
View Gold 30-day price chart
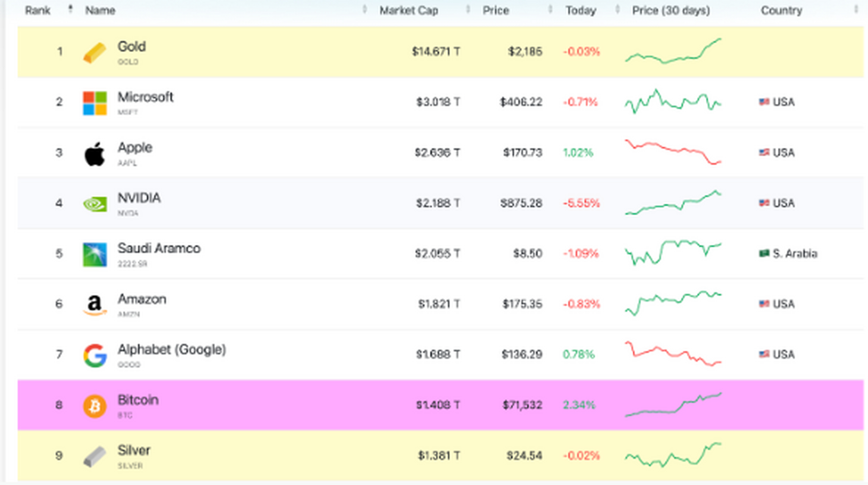(673, 51)
